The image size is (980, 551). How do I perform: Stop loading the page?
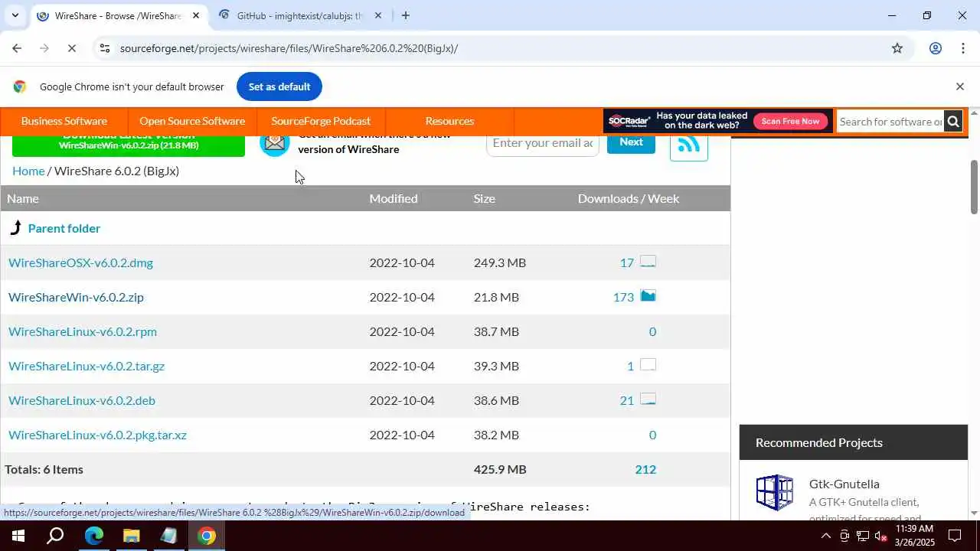point(71,48)
